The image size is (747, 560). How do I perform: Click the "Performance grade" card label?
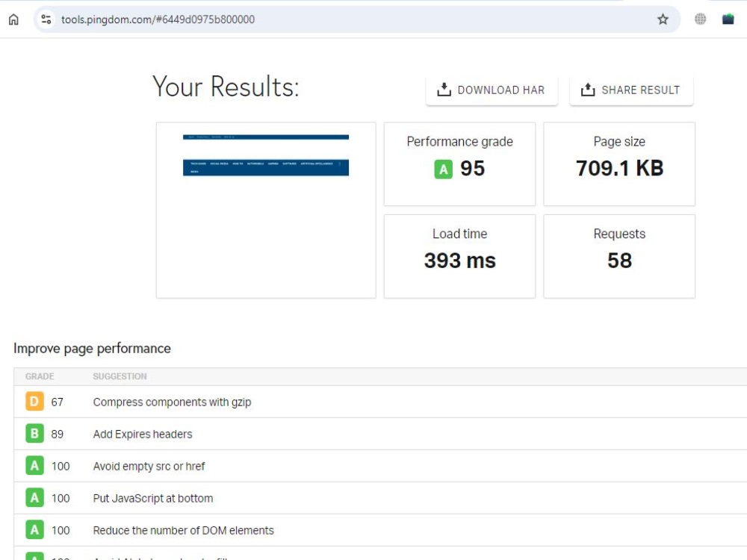tap(459, 141)
